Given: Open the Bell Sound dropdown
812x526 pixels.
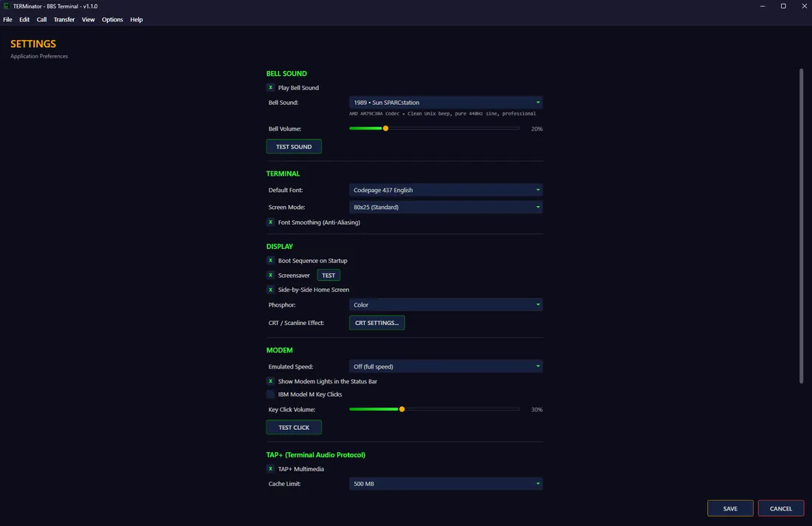Looking at the screenshot, I should point(446,103).
